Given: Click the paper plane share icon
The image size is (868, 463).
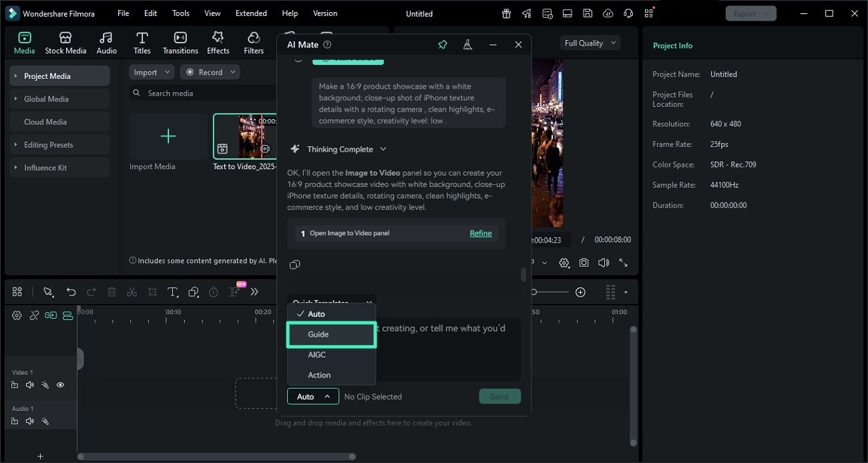Looking at the screenshot, I should (x=527, y=13).
